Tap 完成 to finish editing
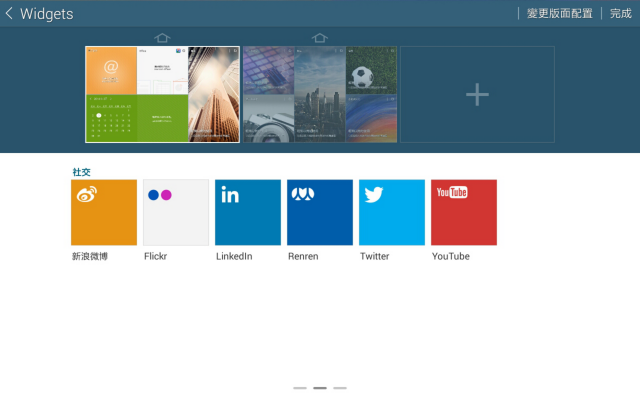 coord(620,13)
